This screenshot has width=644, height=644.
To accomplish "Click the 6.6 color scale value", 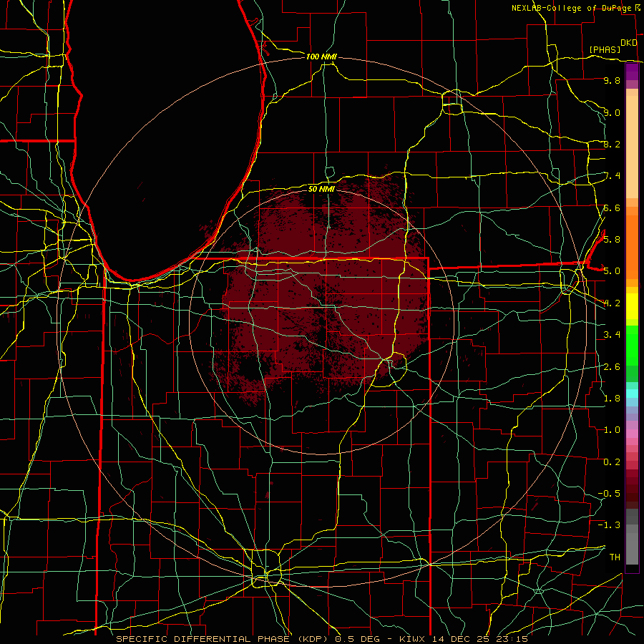I will [x=612, y=208].
